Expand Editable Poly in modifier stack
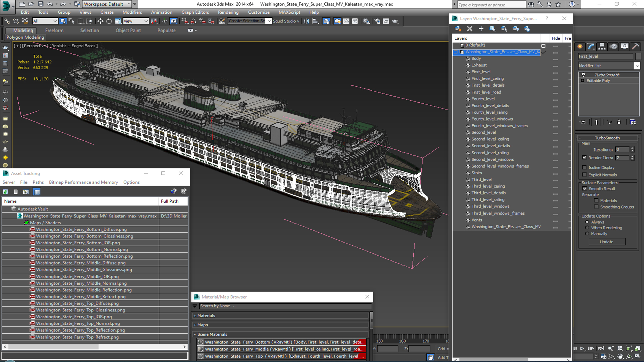This screenshot has height=362, width=644. pyautogui.click(x=583, y=81)
